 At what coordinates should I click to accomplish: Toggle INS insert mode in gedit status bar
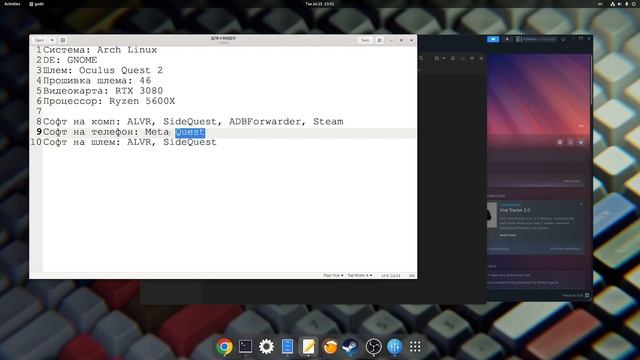click(x=412, y=276)
